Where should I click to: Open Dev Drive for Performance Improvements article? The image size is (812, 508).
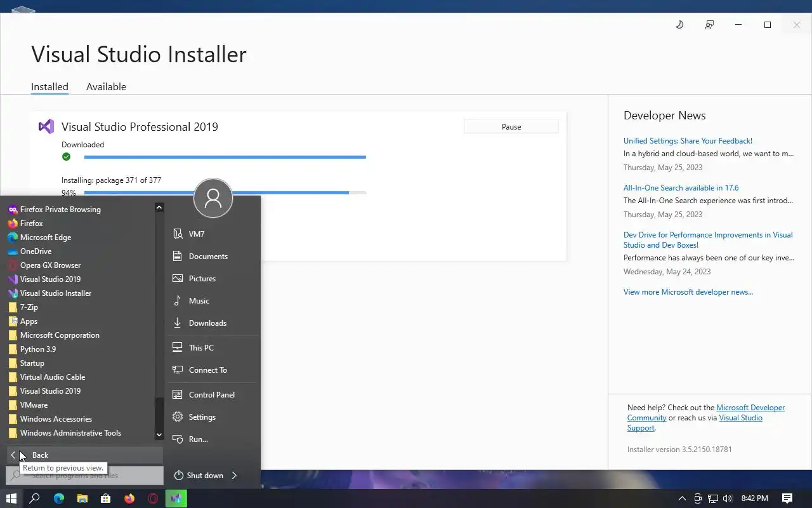(708, 240)
